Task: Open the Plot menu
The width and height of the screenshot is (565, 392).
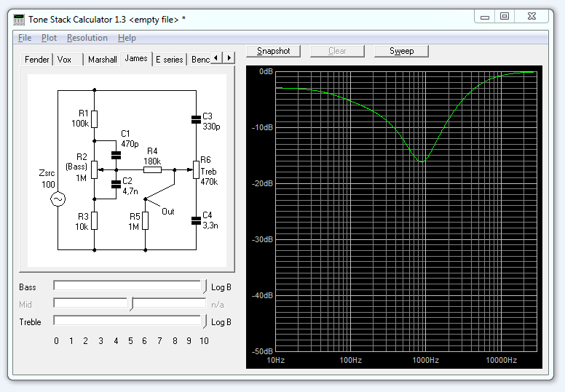Action: 49,38
